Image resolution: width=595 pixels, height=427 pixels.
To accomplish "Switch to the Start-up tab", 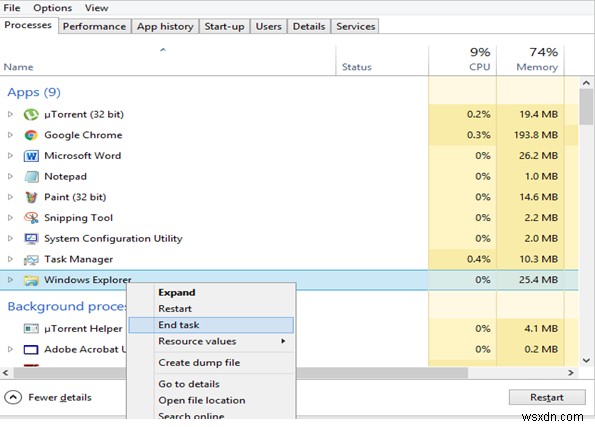I will click(224, 26).
